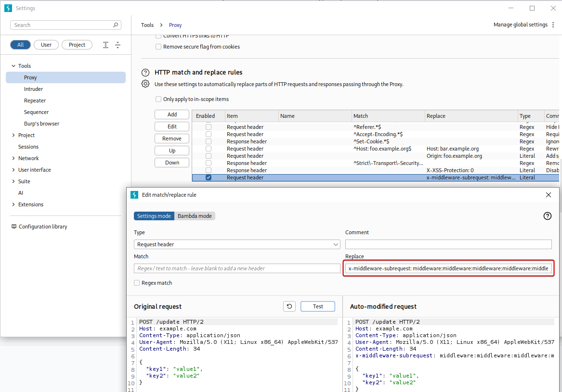Enable Remove secure flag from cookies
The image size is (562, 392).
coord(158,47)
